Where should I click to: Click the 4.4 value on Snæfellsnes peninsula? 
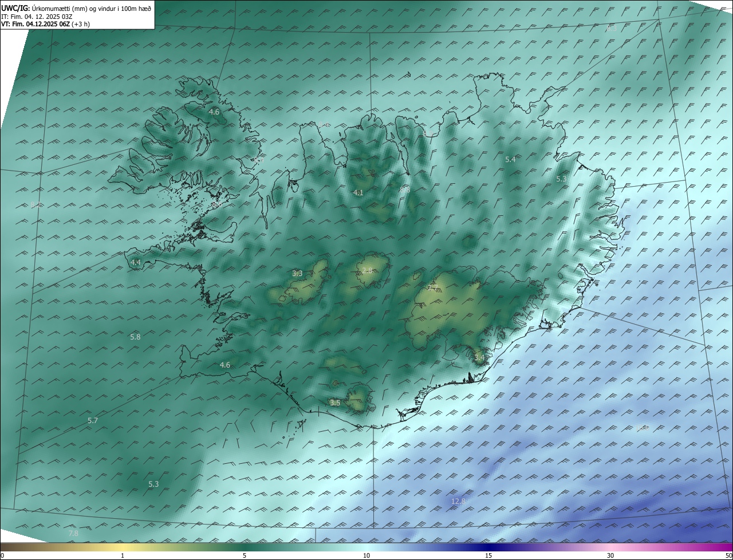136,262
